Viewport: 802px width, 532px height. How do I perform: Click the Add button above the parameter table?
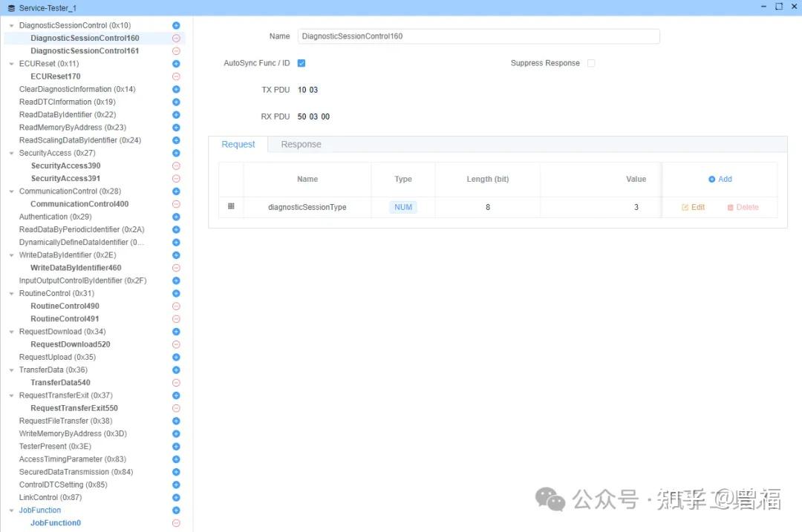click(720, 179)
